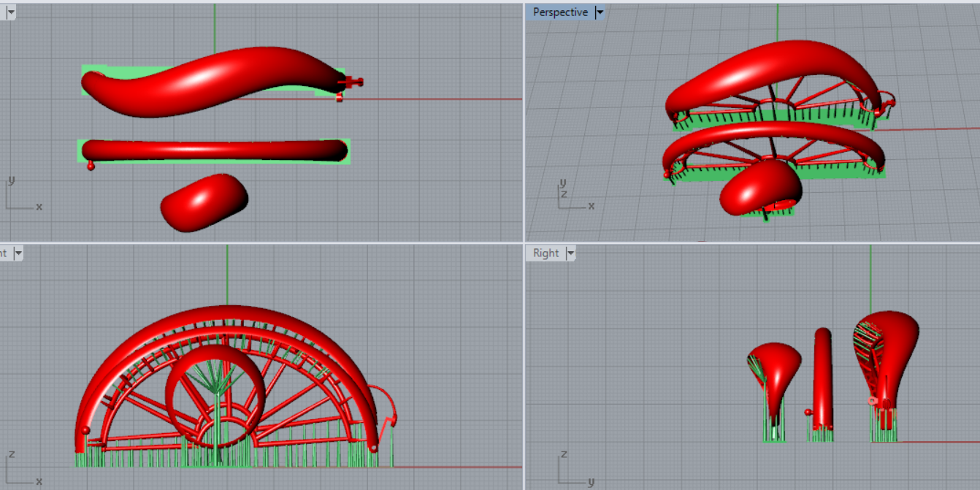
Task: Open the Right viewport dropdown arrow
Action: point(571,253)
